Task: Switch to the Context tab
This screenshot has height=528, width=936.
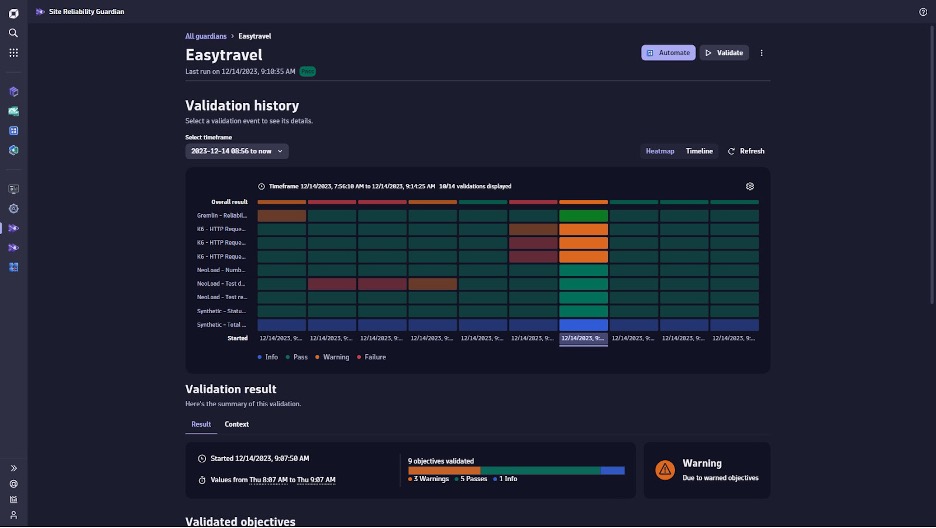Action: tap(237, 424)
